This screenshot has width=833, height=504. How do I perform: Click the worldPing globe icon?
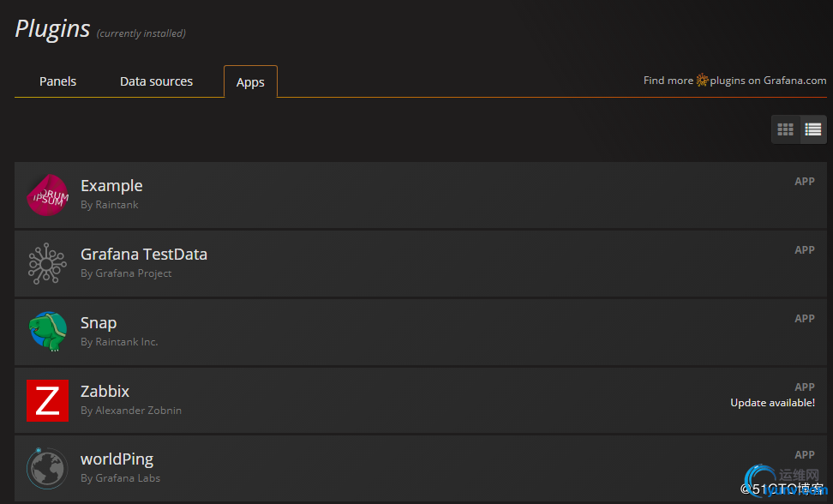[47, 468]
